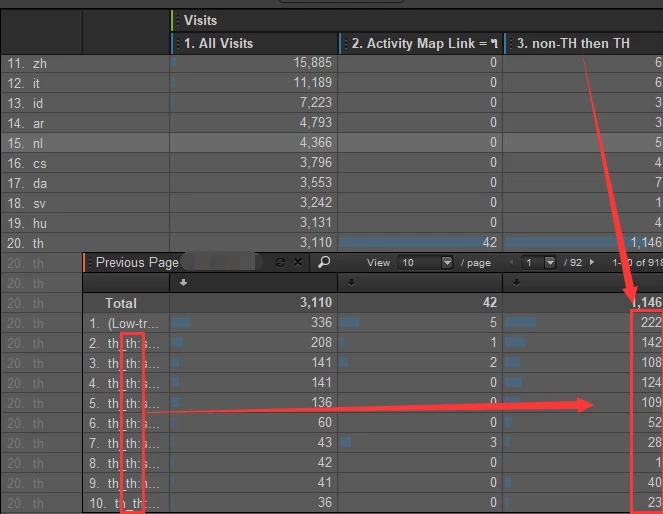Select breakdown row 6 with value 60

pos(124,423)
